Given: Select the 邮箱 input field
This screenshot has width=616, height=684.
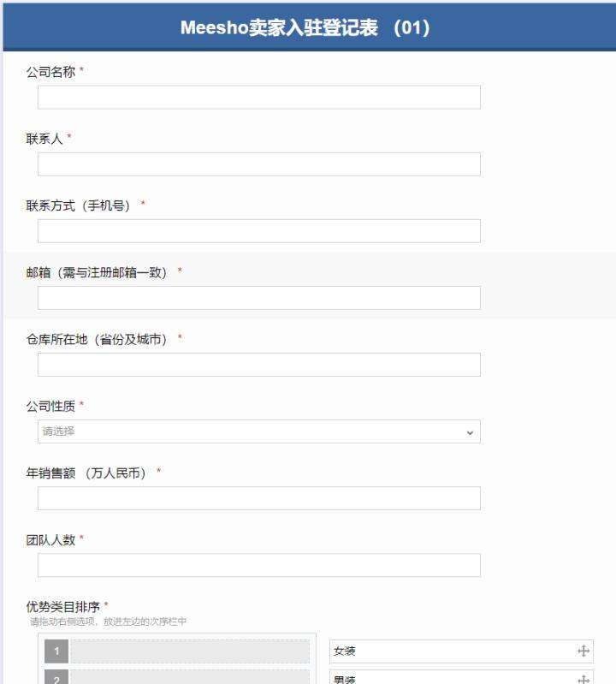Looking at the screenshot, I should (x=258, y=298).
